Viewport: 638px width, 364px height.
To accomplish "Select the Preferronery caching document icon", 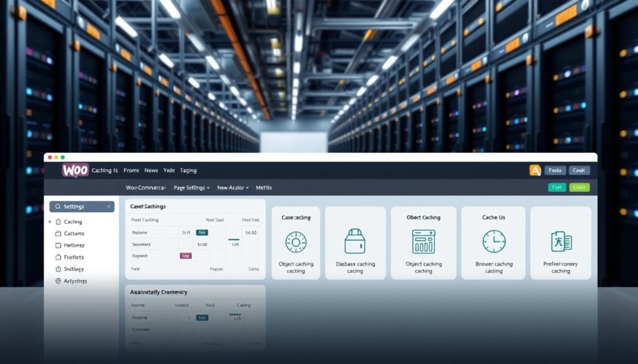I will pos(561,241).
